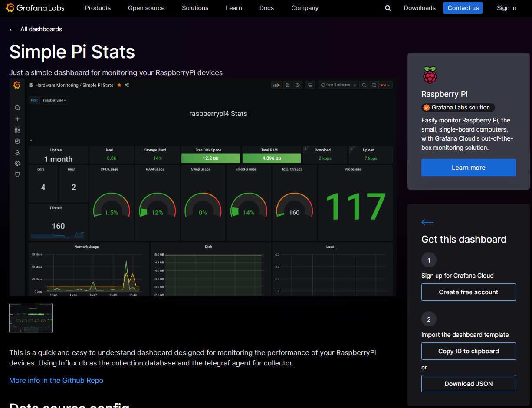This screenshot has width=532, height=408.
Task: Open the Open source menu
Action: (x=146, y=8)
